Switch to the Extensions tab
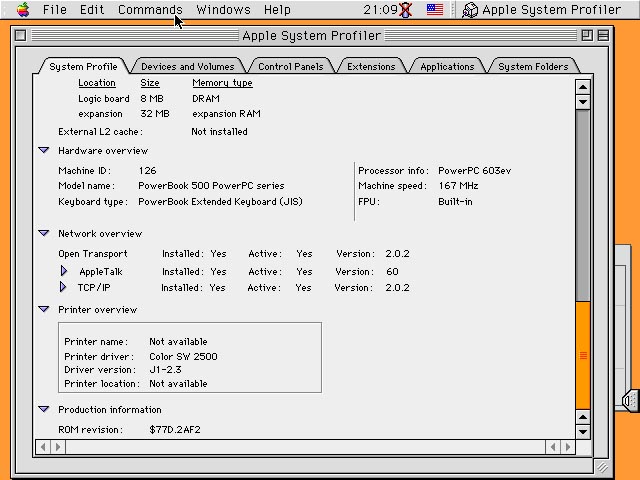The height and width of the screenshot is (480, 640). tap(371, 66)
